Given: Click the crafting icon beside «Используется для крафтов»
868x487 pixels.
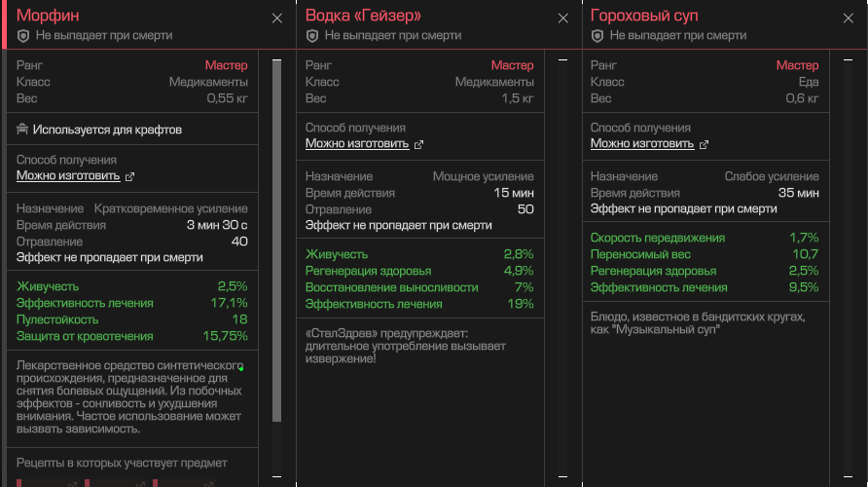Looking at the screenshot, I should 22,130.
